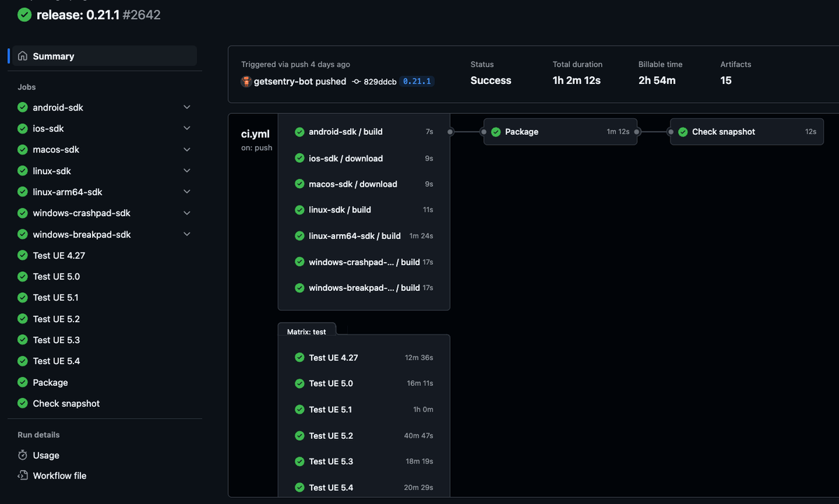Click the check icon of sidebar Test UE 5.2
839x504 pixels.
tap(23, 319)
